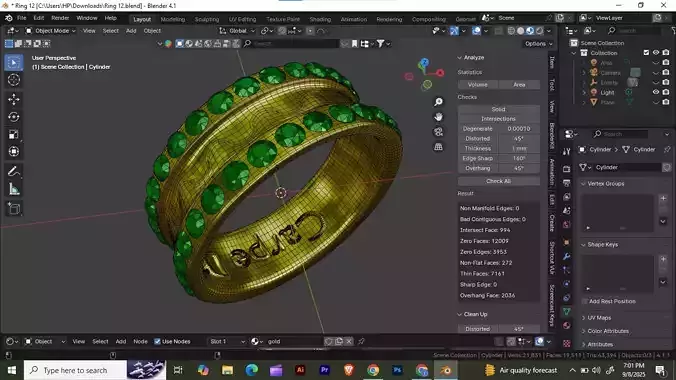Open the Slot 1 material slot dropdown
This screenshot has width=676, height=380.
[x=227, y=342]
